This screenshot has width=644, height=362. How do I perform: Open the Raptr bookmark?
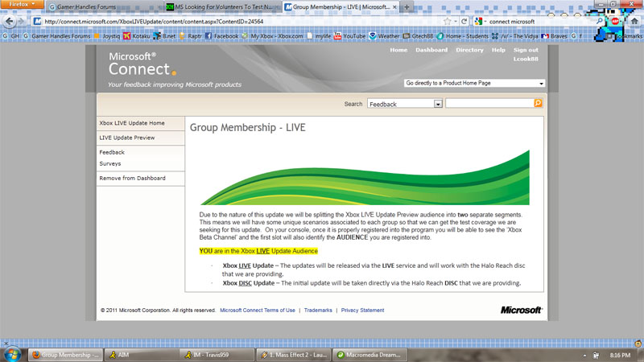coord(190,36)
